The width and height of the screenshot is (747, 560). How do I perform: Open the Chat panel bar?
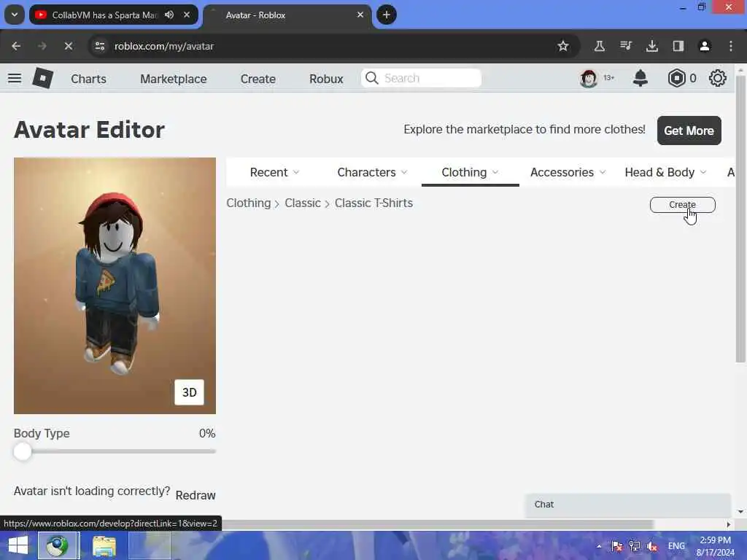tap(628, 505)
